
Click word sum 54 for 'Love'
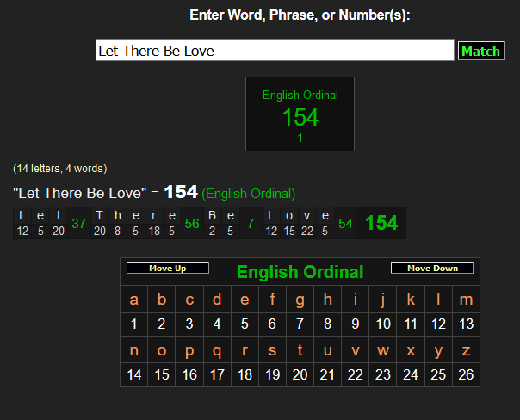click(x=345, y=224)
